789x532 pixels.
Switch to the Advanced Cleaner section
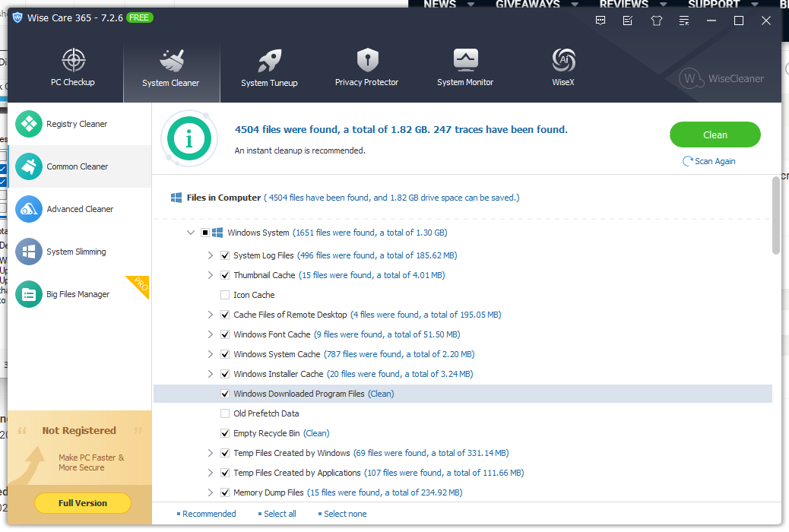point(80,209)
